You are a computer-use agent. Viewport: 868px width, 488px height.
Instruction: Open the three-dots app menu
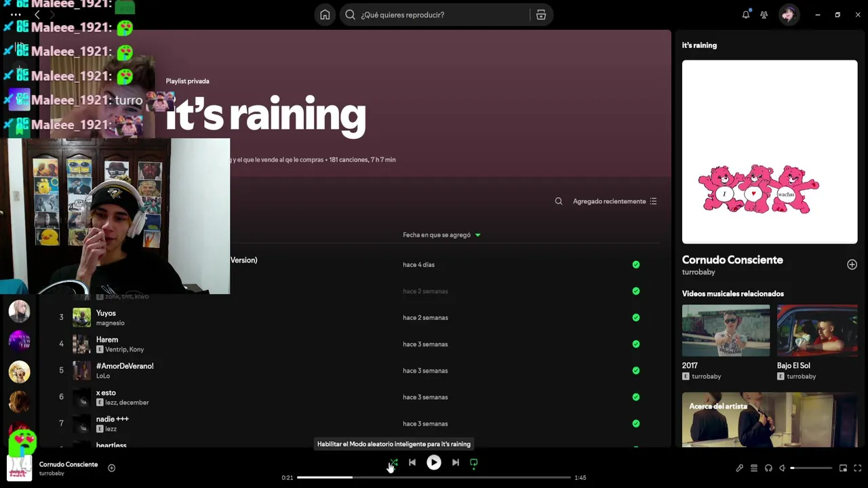pyautogui.click(x=16, y=14)
